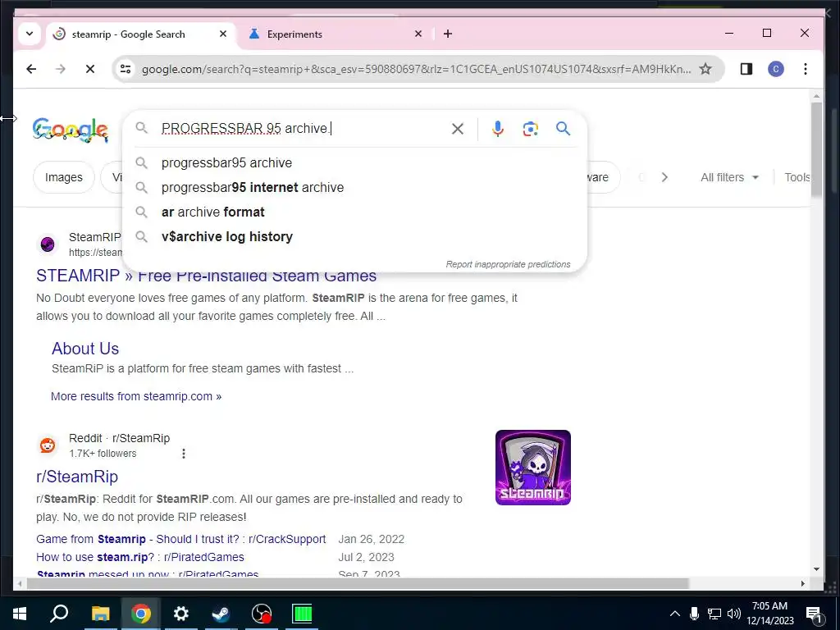Image resolution: width=840 pixels, height=630 pixels.
Task: Open the notification center icon
Action: (x=814, y=614)
